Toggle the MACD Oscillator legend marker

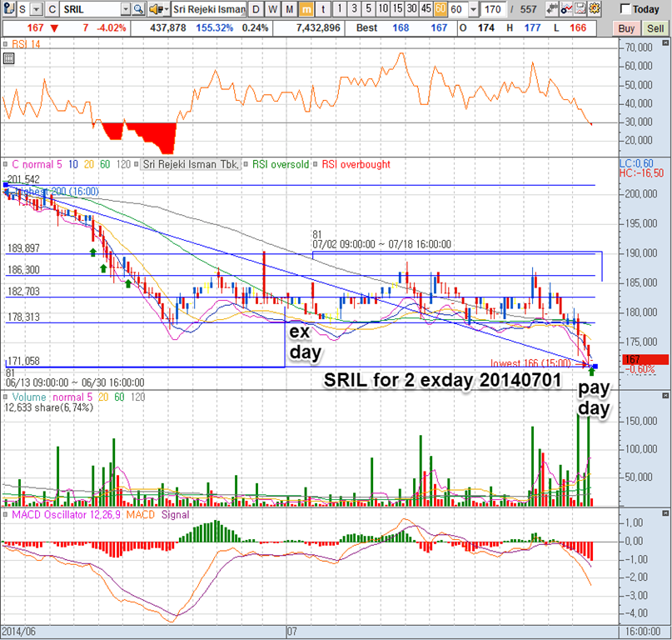click(6, 515)
